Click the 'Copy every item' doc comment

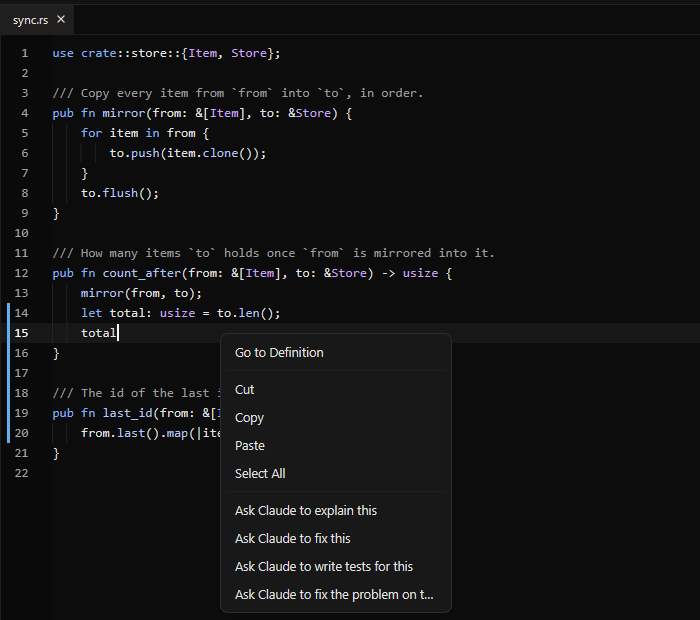coord(238,93)
